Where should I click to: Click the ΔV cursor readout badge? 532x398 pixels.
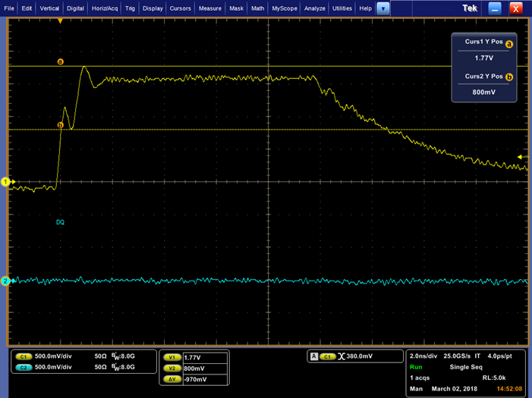[172, 379]
